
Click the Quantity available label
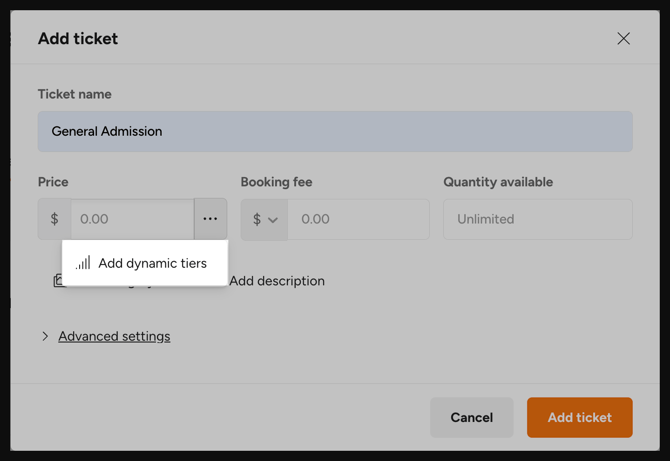point(498,182)
